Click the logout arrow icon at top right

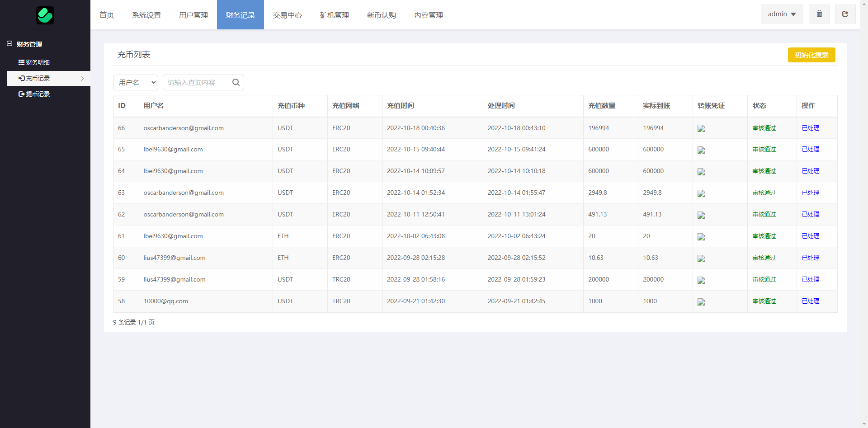pyautogui.click(x=845, y=14)
